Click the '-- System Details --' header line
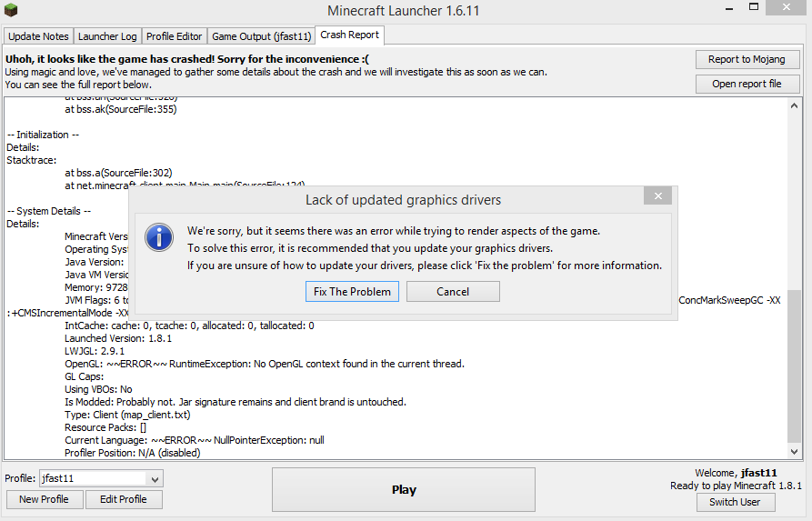The width and height of the screenshot is (812, 521). tap(49, 211)
